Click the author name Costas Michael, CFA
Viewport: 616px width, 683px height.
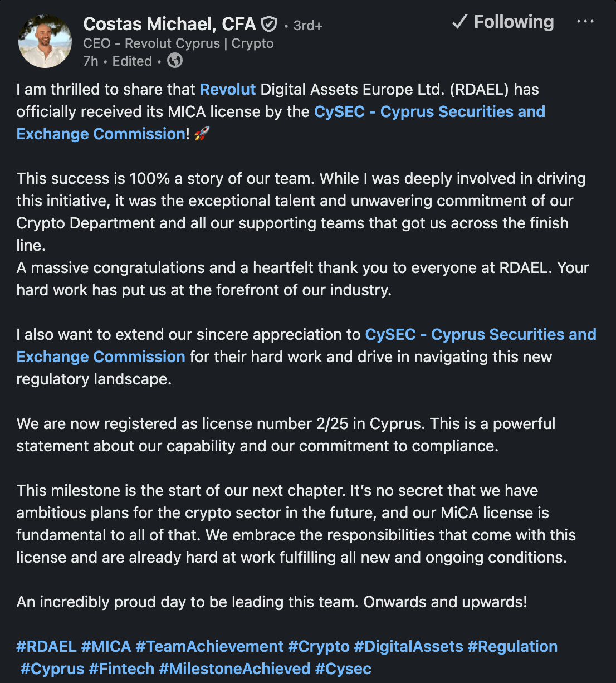pyautogui.click(x=169, y=24)
